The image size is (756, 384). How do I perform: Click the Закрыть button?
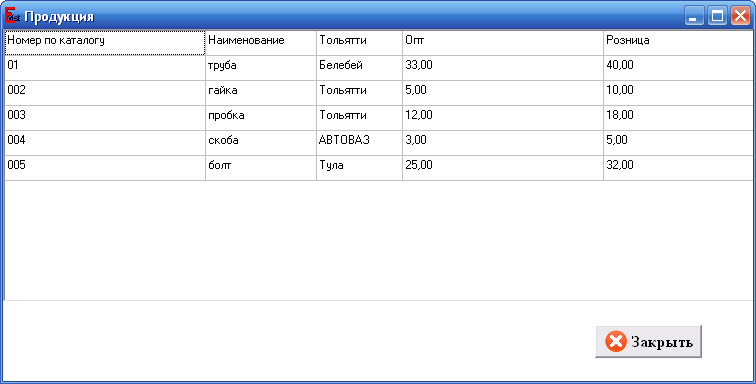648,342
